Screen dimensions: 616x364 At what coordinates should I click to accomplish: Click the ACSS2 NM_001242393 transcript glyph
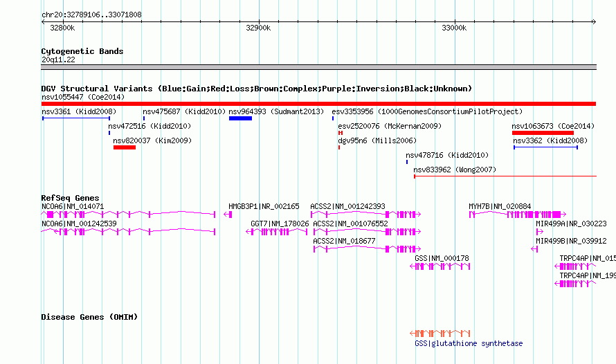(365, 214)
